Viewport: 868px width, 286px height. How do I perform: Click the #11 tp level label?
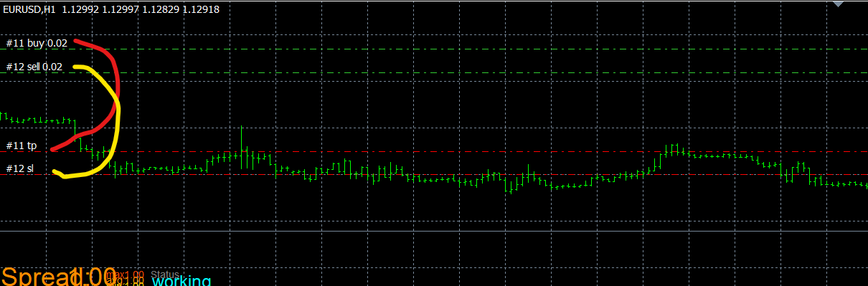point(22,146)
